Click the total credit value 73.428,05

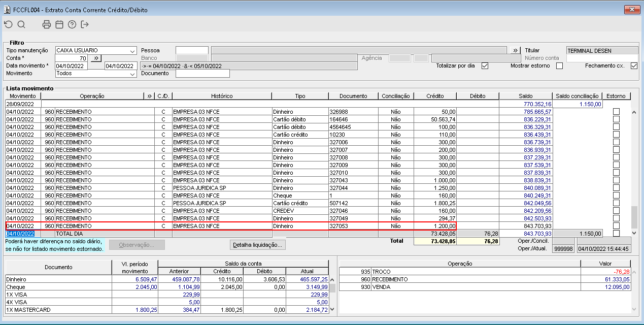click(x=435, y=242)
